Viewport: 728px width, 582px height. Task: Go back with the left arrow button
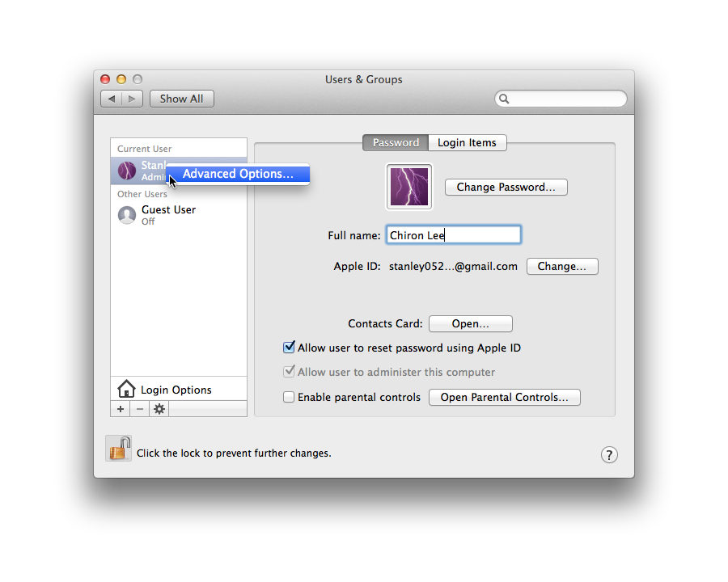click(112, 99)
